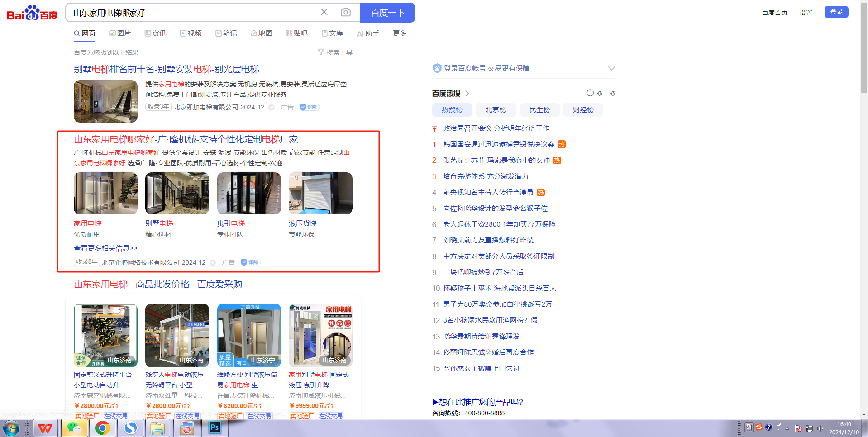Open Google Chrome from the taskbar
Screen dimensions: 868x437
tap(103, 428)
